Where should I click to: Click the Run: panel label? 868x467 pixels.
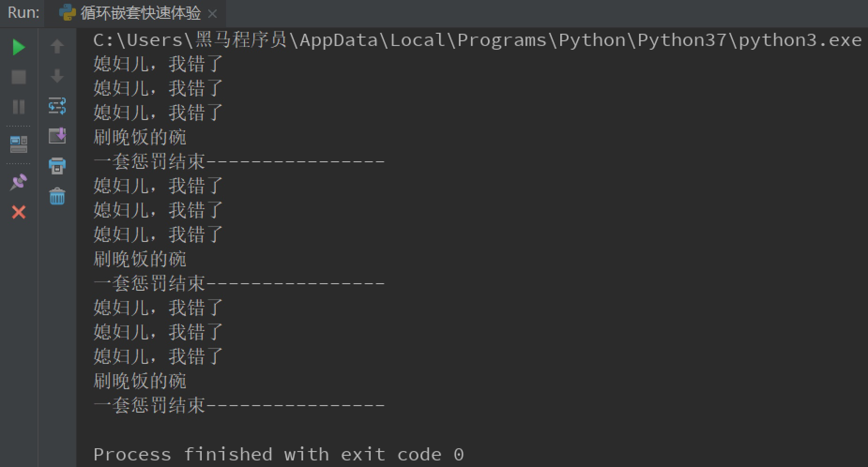(22, 13)
